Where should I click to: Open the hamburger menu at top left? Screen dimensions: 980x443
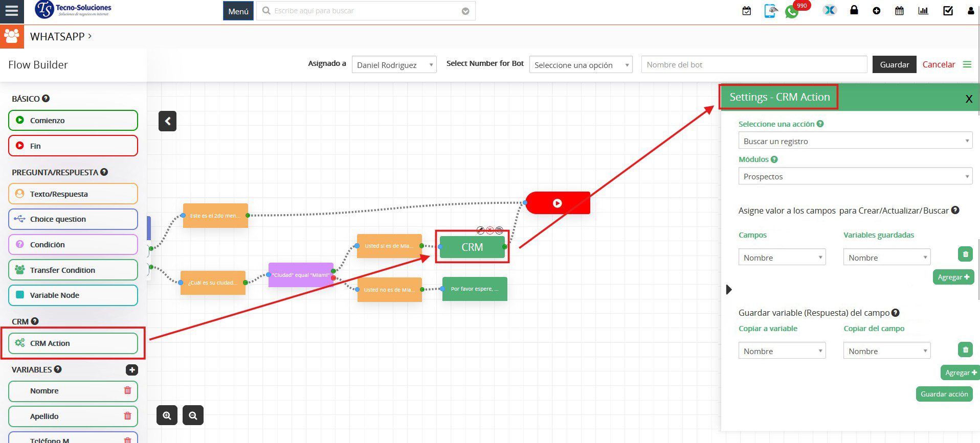[11, 11]
